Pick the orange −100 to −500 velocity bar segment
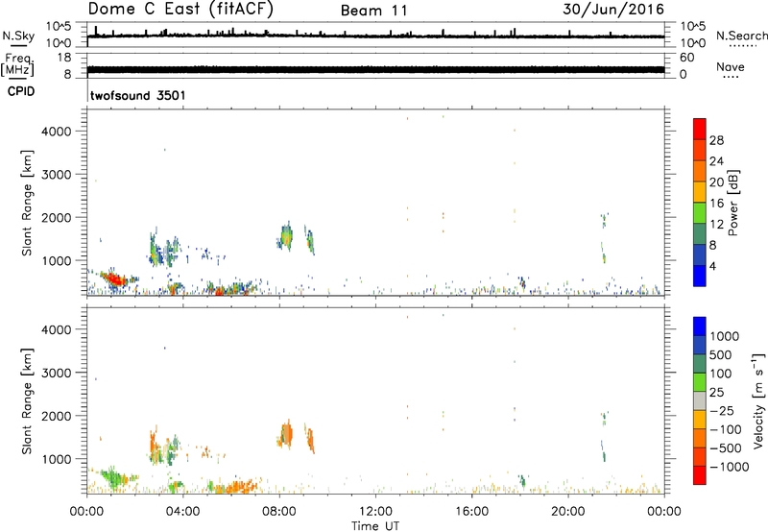 coord(700,439)
